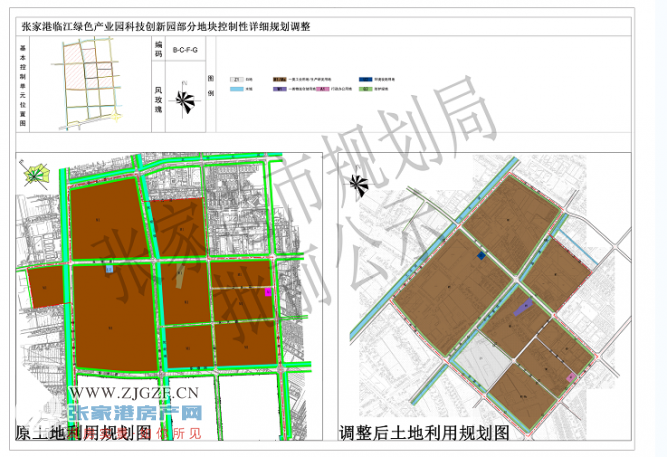Click the small blue parcel on the original map
This screenshot has height=457, width=667.
click(110, 267)
